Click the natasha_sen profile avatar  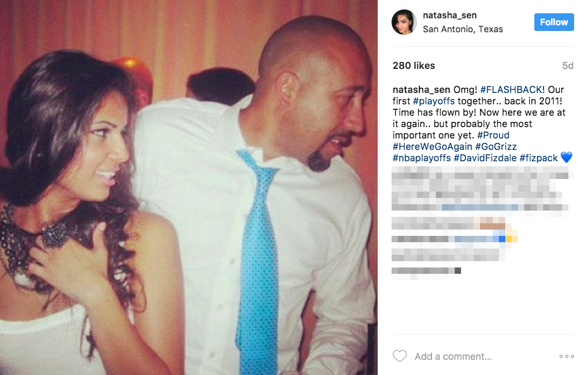point(404,22)
